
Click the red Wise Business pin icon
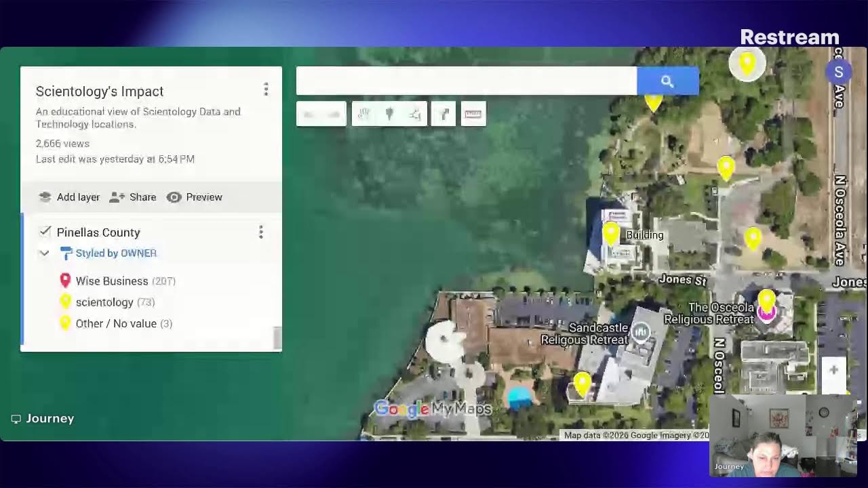65,281
